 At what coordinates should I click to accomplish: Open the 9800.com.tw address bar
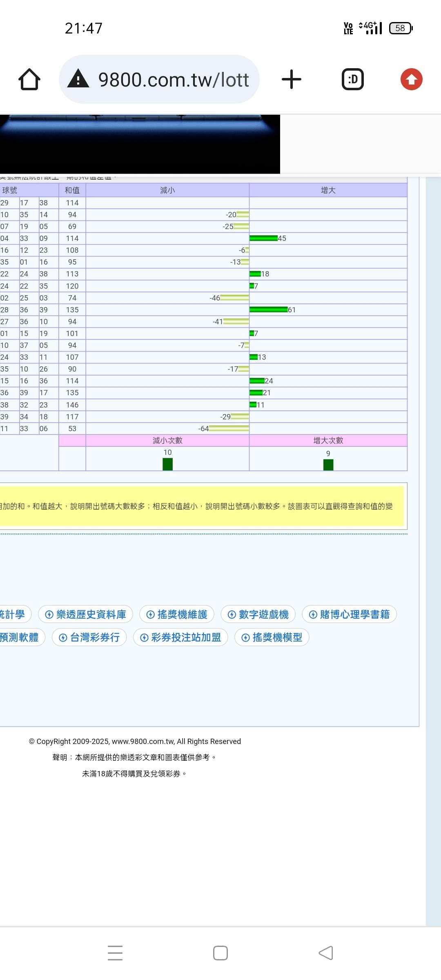click(159, 79)
